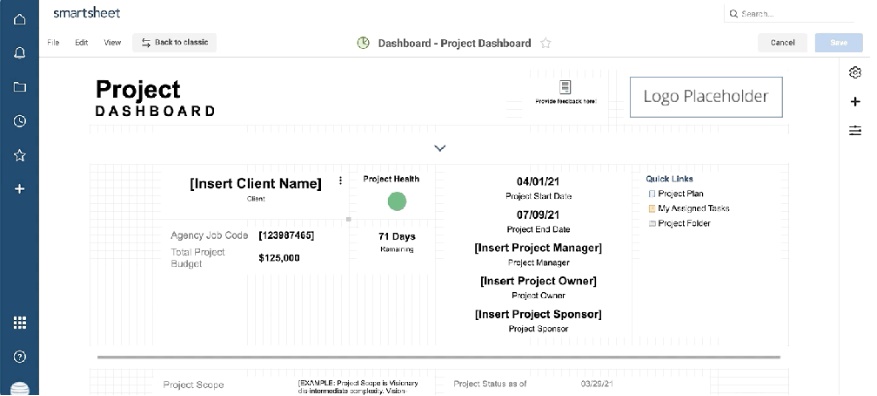Click the 04/01/21 start date

tap(538, 182)
